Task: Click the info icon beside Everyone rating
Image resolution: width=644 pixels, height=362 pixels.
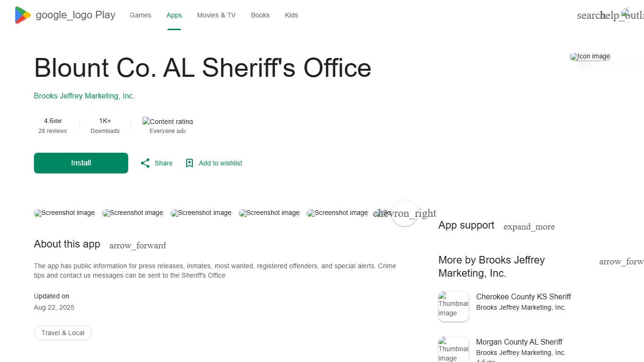Action: [x=182, y=131]
